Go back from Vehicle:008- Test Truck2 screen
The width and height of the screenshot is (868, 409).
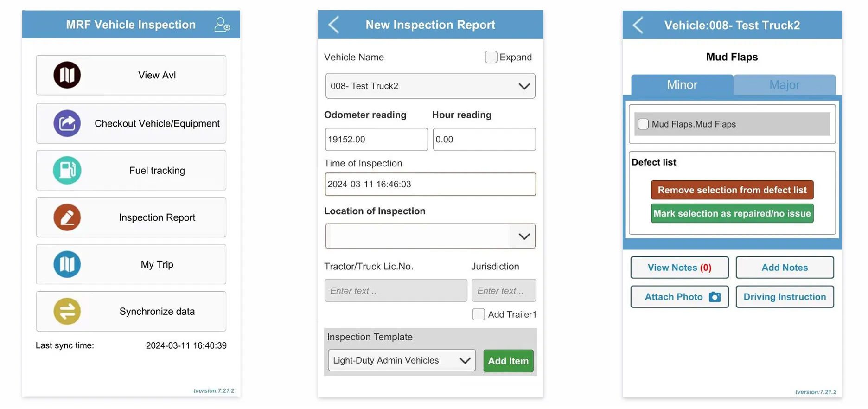(x=638, y=25)
